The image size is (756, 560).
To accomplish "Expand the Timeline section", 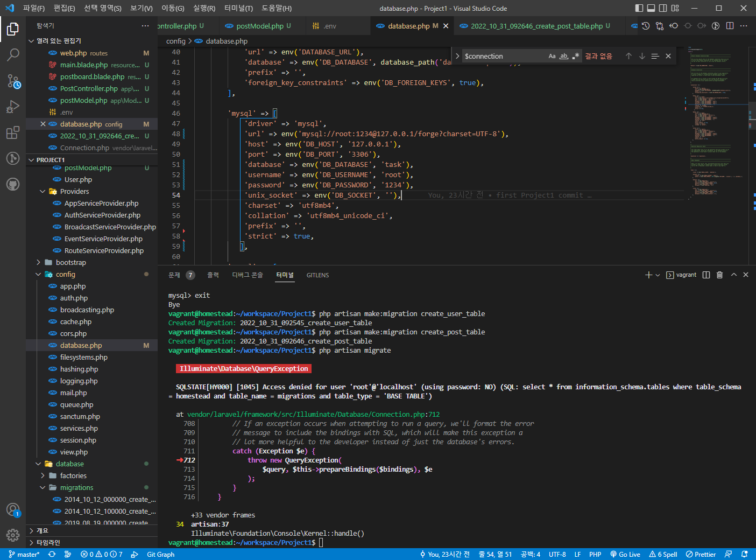I will point(91,543).
